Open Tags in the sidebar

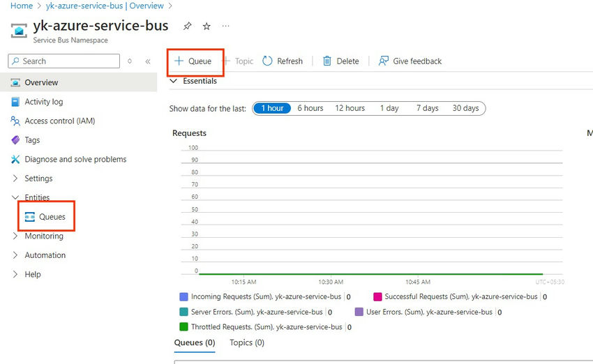pyautogui.click(x=32, y=140)
